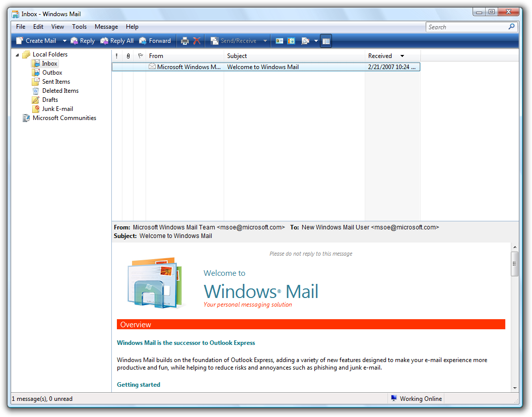Click into the Search input field
The width and height of the screenshot is (532, 417).
pyautogui.click(x=467, y=27)
